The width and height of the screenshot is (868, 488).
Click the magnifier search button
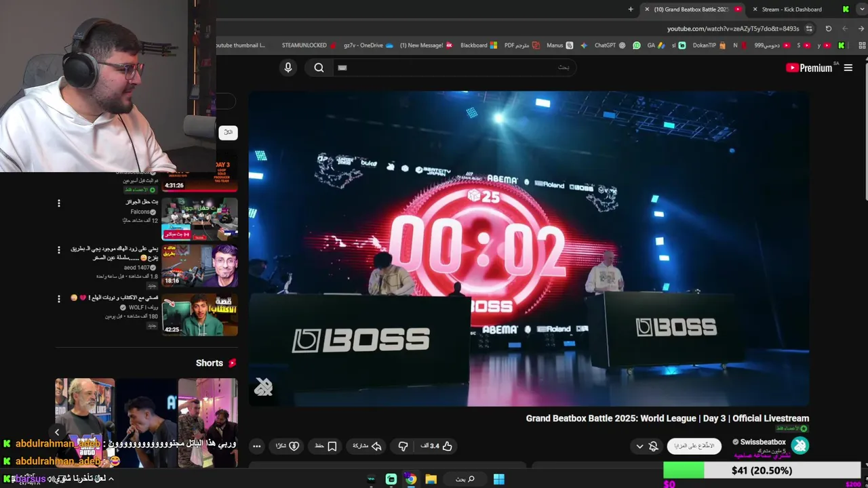click(x=319, y=67)
